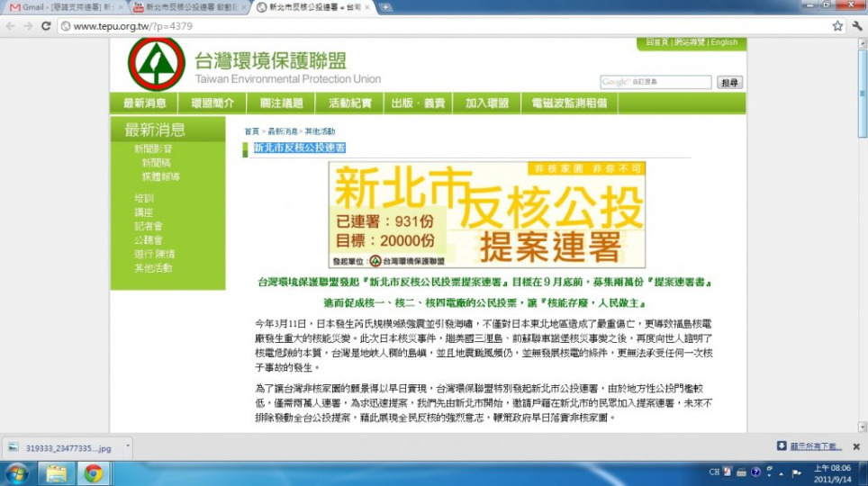Screen dimensions: 868x486
Task: Open Chrome wrench settings menu
Action: tap(856, 26)
